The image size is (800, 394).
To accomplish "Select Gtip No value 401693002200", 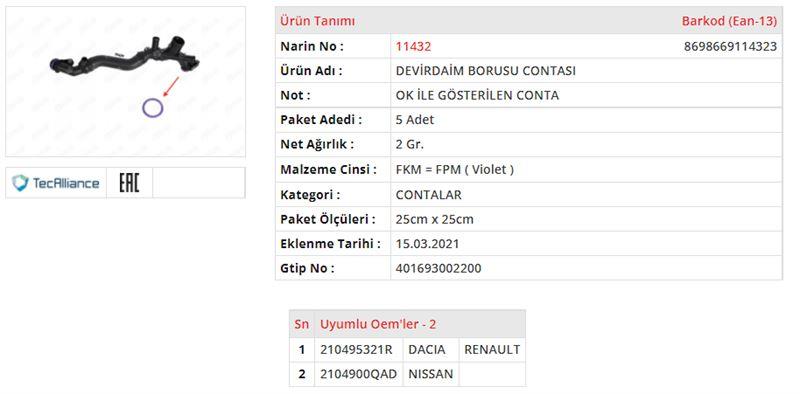I will 438,268.
